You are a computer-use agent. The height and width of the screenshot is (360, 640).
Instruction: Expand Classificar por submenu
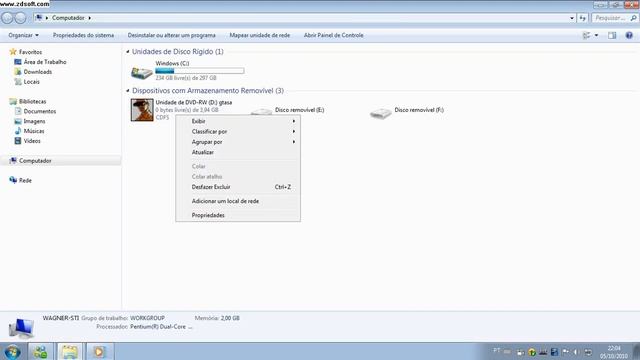[x=238, y=131]
